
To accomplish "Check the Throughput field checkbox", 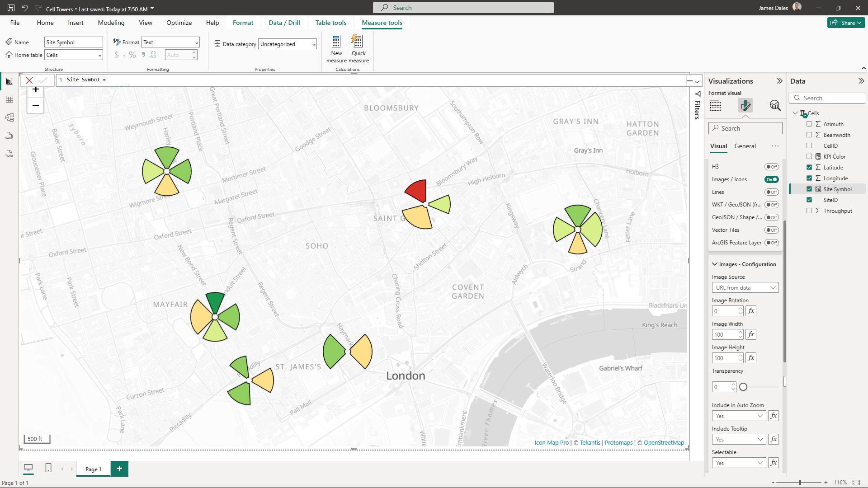I will pos(809,211).
